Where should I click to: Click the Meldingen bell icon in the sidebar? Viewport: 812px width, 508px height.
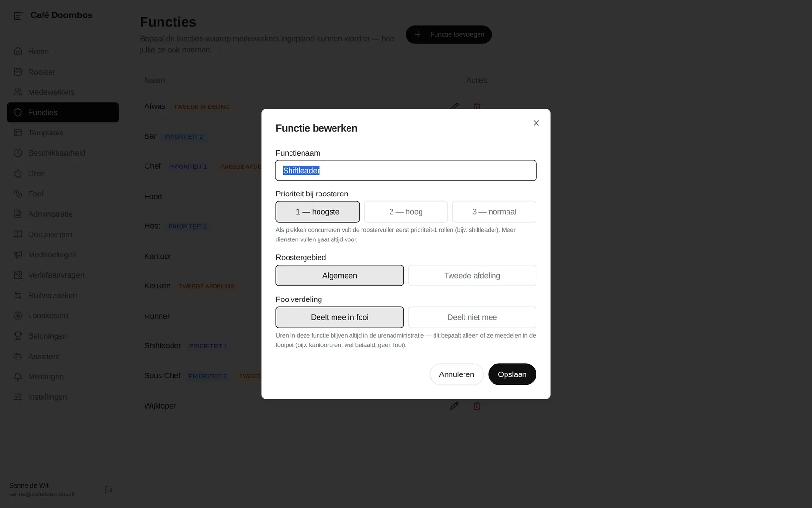(x=18, y=376)
